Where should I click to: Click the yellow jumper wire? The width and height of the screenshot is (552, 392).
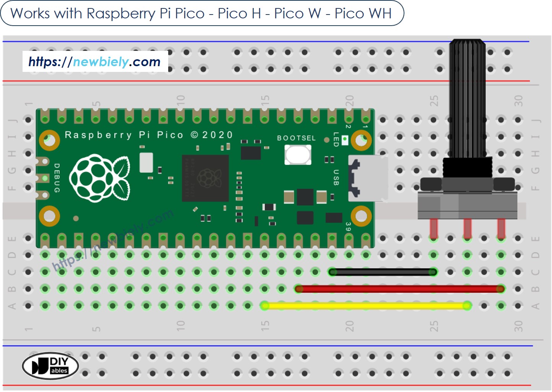pyautogui.click(x=366, y=306)
